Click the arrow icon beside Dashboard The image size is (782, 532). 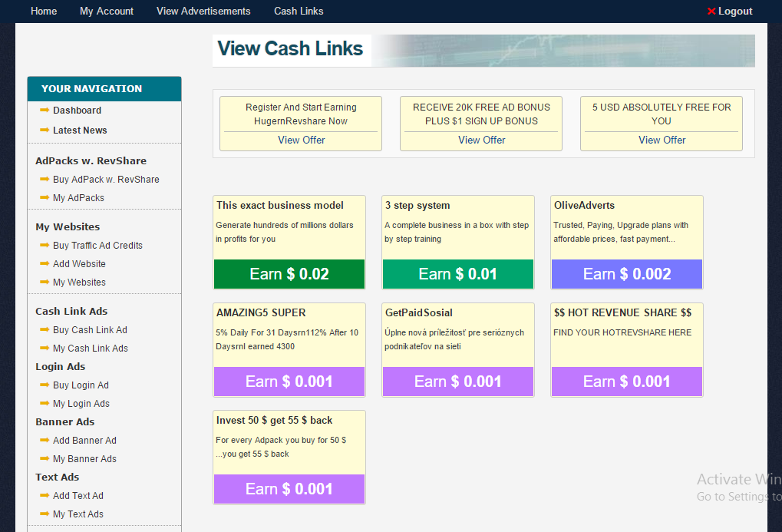[x=45, y=110]
